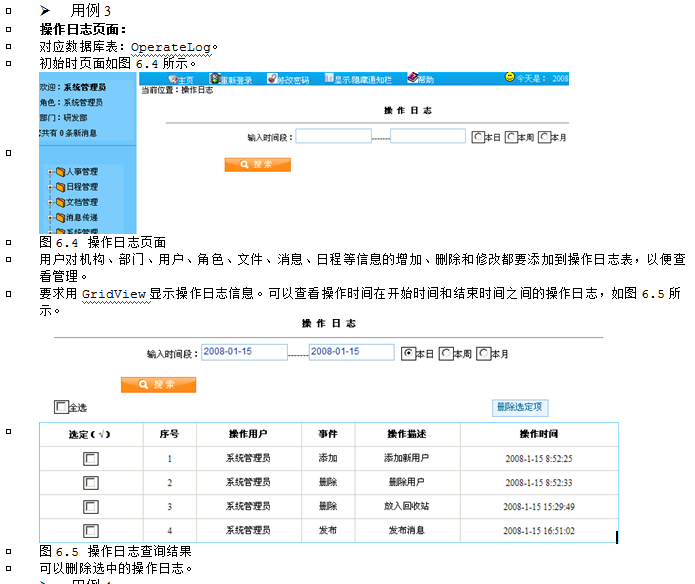The height and width of the screenshot is (584, 695).
Task: Click the 重新登录 re-login icon
Action: [215, 79]
